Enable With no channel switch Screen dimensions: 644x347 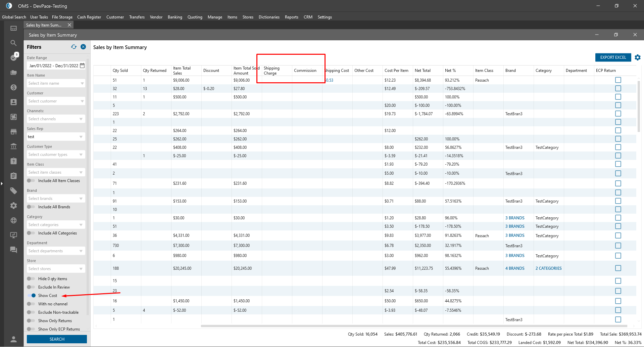pos(31,304)
